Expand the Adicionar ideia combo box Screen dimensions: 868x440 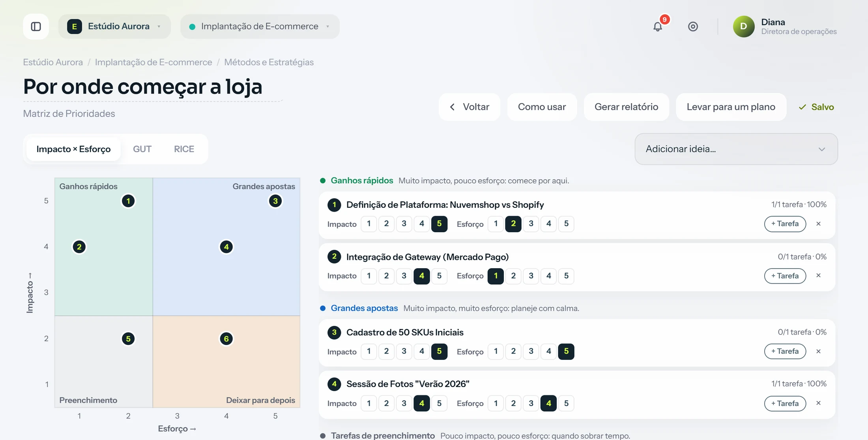click(x=736, y=149)
